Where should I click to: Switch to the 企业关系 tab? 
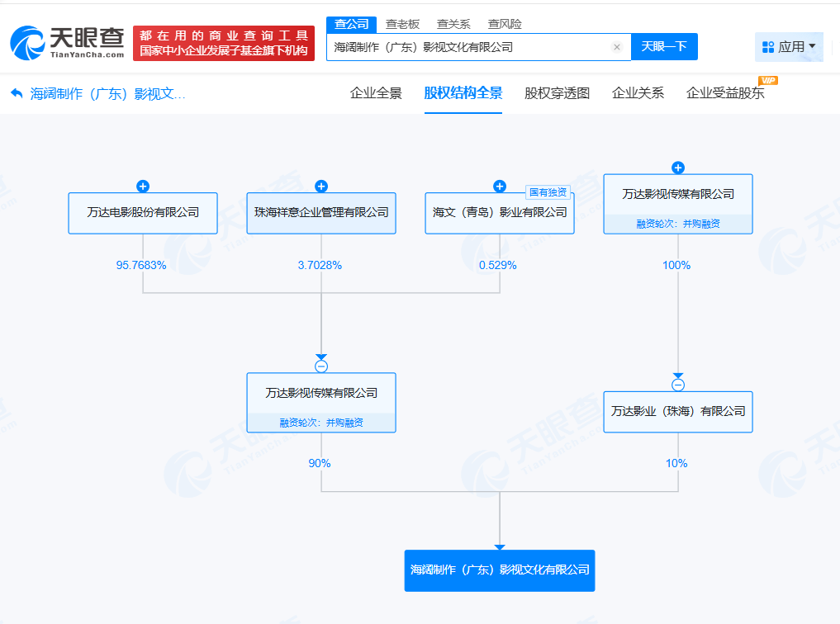tap(638, 93)
